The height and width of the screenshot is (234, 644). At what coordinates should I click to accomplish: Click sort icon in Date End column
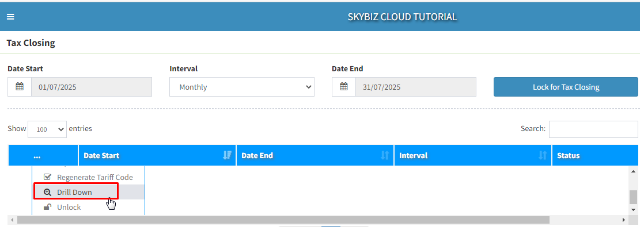coord(385,155)
